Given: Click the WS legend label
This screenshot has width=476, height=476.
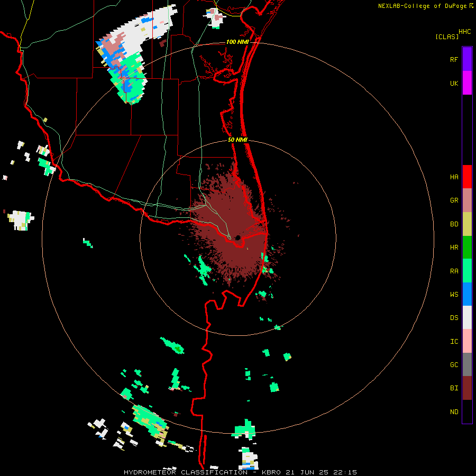Looking at the screenshot, I should click(x=454, y=295).
